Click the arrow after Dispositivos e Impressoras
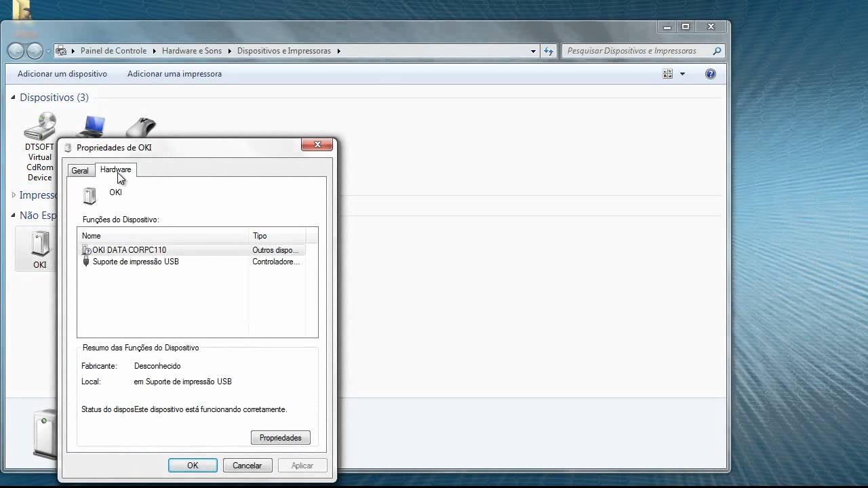The width and height of the screenshot is (868, 488). [338, 51]
